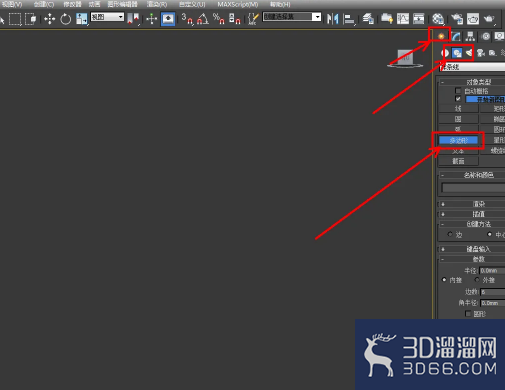Open the Motion command panel tab

[486, 36]
